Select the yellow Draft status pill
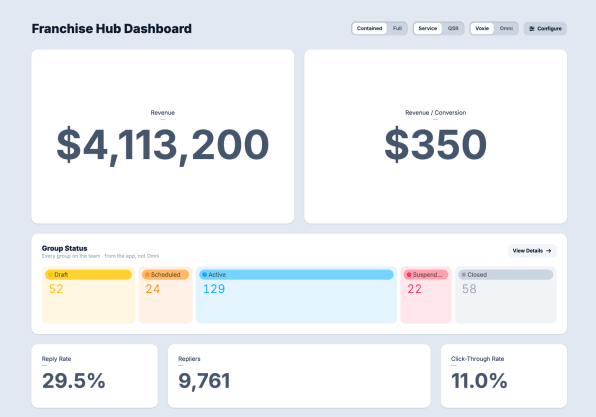The image size is (596, 417). point(88,274)
